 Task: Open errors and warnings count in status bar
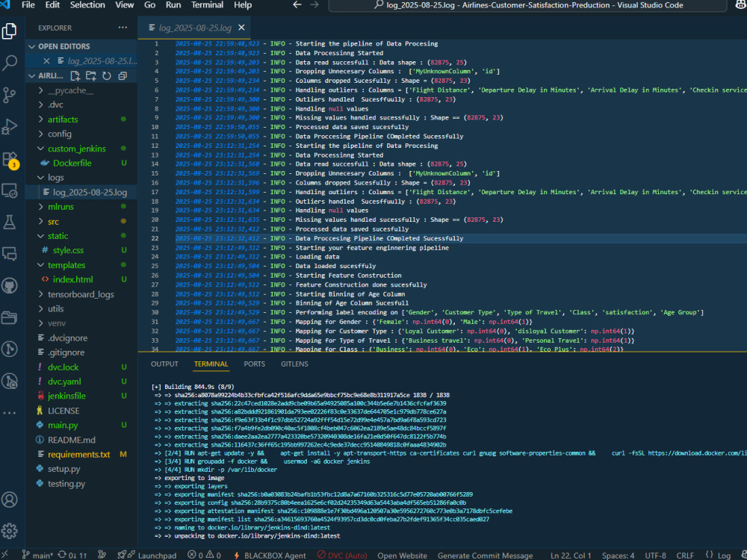(x=204, y=556)
